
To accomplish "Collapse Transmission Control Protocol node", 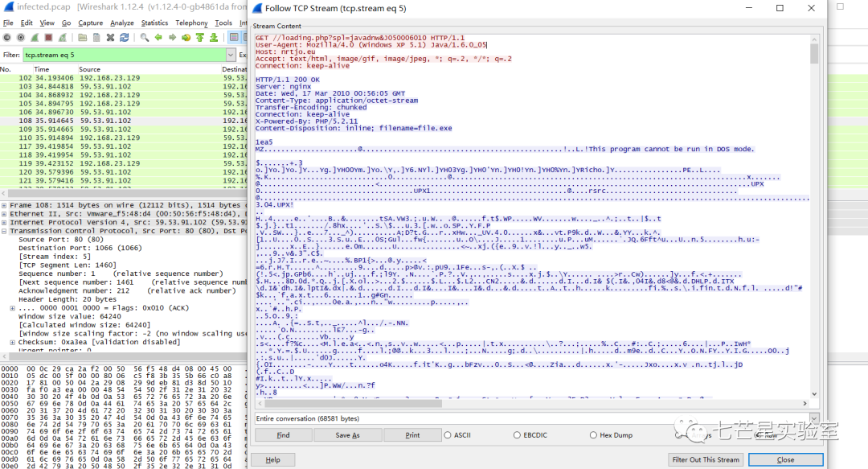I will coord(4,231).
